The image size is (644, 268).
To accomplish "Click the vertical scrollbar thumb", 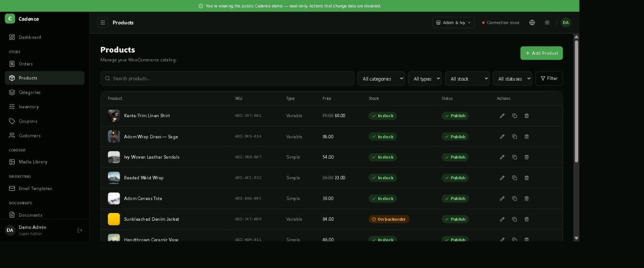I will [576, 101].
